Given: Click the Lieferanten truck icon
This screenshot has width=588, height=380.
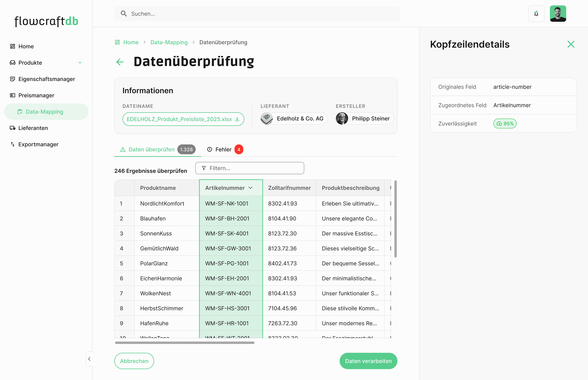Looking at the screenshot, I should pyautogui.click(x=12, y=128).
